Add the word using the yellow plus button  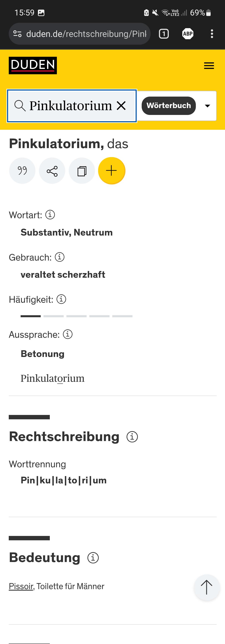112,171
